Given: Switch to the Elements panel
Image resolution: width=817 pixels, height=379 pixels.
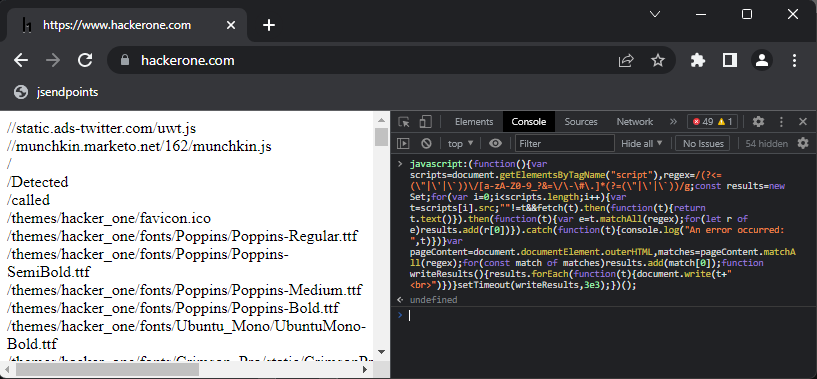Looking at the screenshot, I should [x=474, y=122].
